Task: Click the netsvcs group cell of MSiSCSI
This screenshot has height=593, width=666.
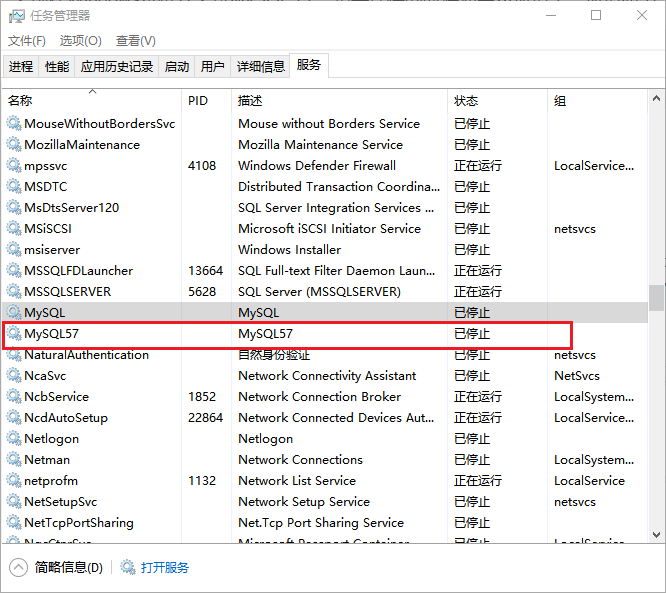Action: [575, 229]
